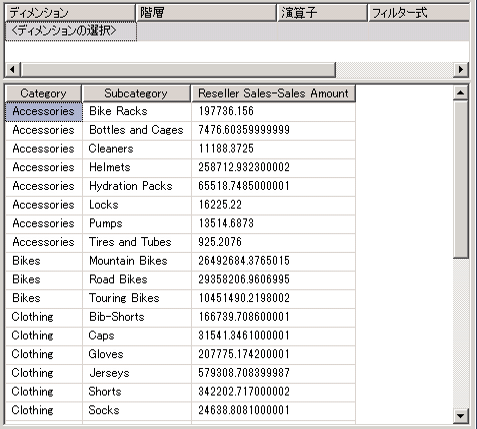This screenshot has height=429, width=477.
Task: Select the Jerseys cell
Action: pos(137,373)
